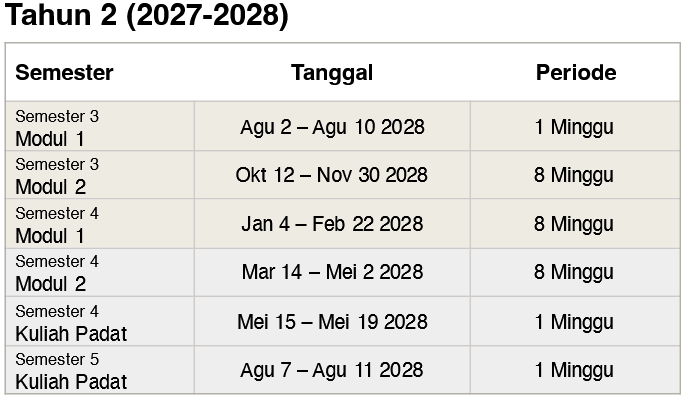Viewport: 691px width, 402px height.
Task: Click the date "Mei 15 – Mei 19 2028"
Action: click(x=332, y=322)
